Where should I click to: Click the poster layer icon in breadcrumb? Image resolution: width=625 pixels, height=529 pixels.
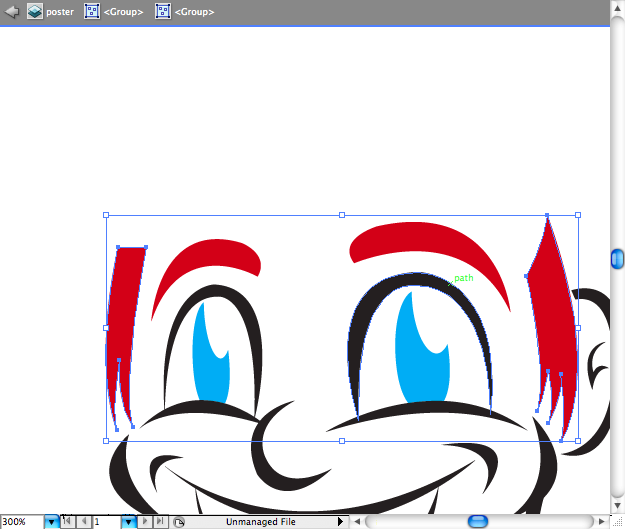coord(35,12)
